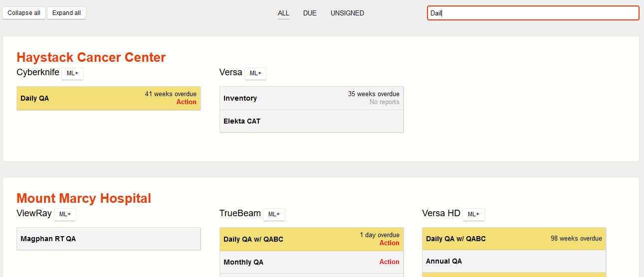Click the red Action link under Cyberknife
The height and width of the screenshot is (277, 644).
pos(186,102)
